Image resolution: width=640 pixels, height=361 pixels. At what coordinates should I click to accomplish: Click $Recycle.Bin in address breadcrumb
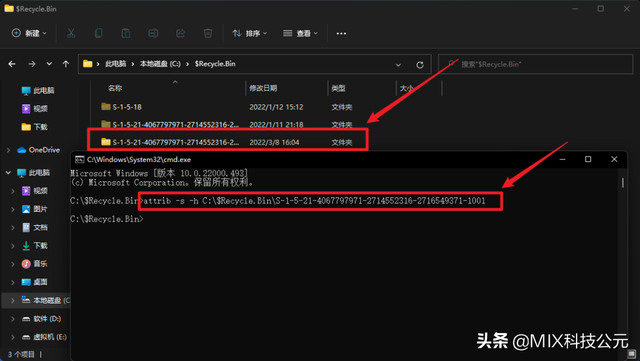tap(215, 64)
